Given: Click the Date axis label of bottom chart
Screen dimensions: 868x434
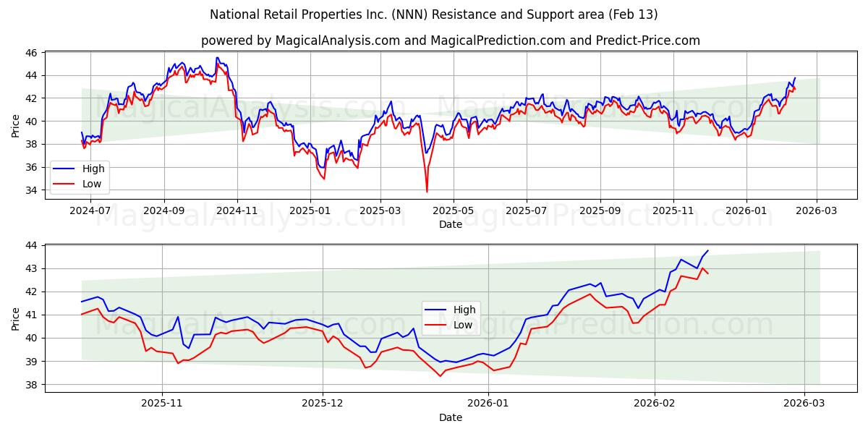Looking at the screenshot, I should pos(451,418).
